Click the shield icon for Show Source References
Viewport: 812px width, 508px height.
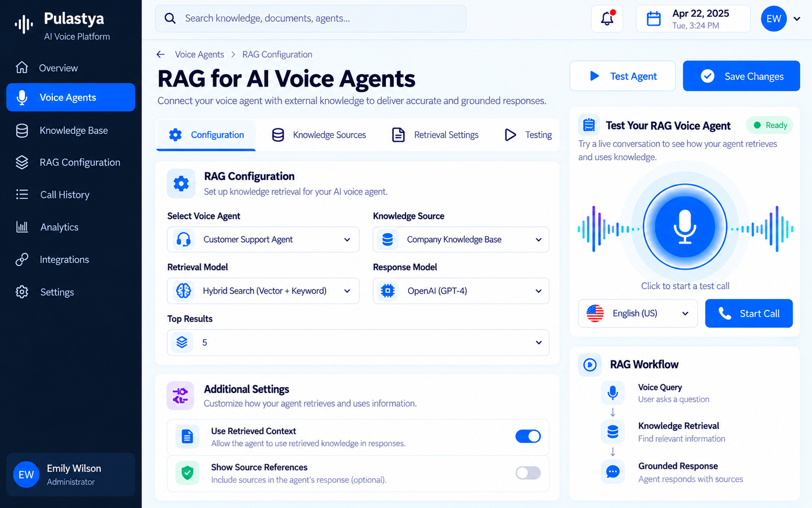(187, 473)
